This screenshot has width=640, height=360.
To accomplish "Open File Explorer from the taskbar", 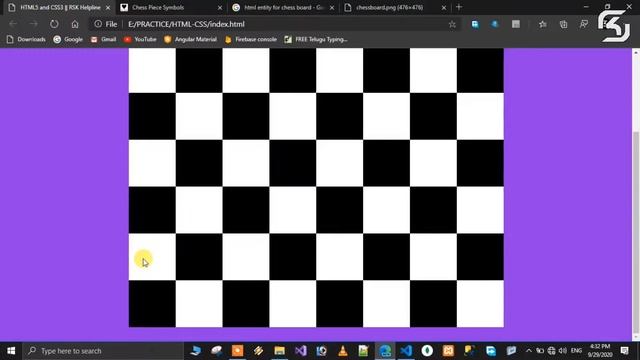I will coord(279,351).
